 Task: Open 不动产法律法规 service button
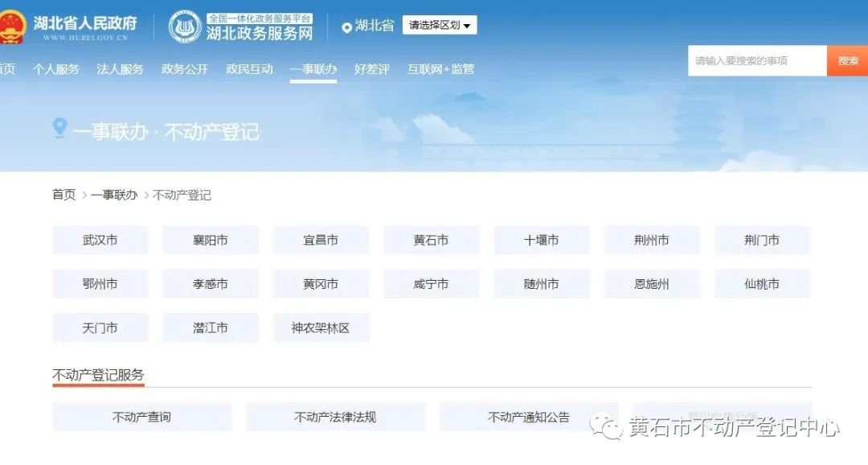click(x=335, y=417)
